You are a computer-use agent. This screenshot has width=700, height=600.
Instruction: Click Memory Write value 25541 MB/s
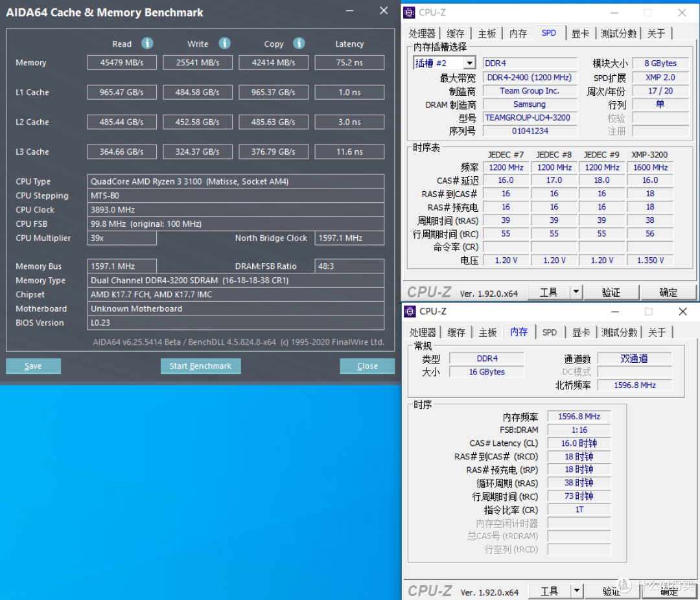click(x=198, y=62)
